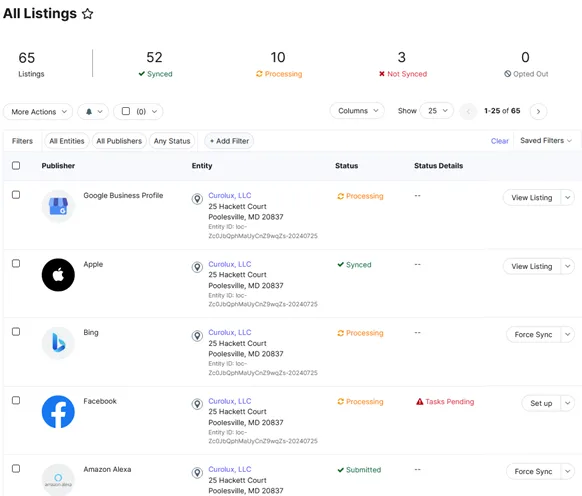
Task: Expand Amazon Alexa Force Sync arrow
Action: pos(568,471)
